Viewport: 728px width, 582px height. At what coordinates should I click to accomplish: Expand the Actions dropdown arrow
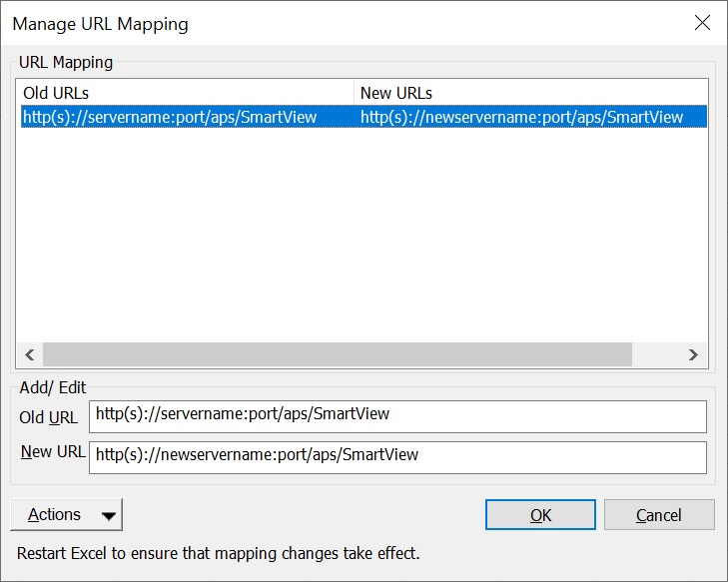point(108,516)
